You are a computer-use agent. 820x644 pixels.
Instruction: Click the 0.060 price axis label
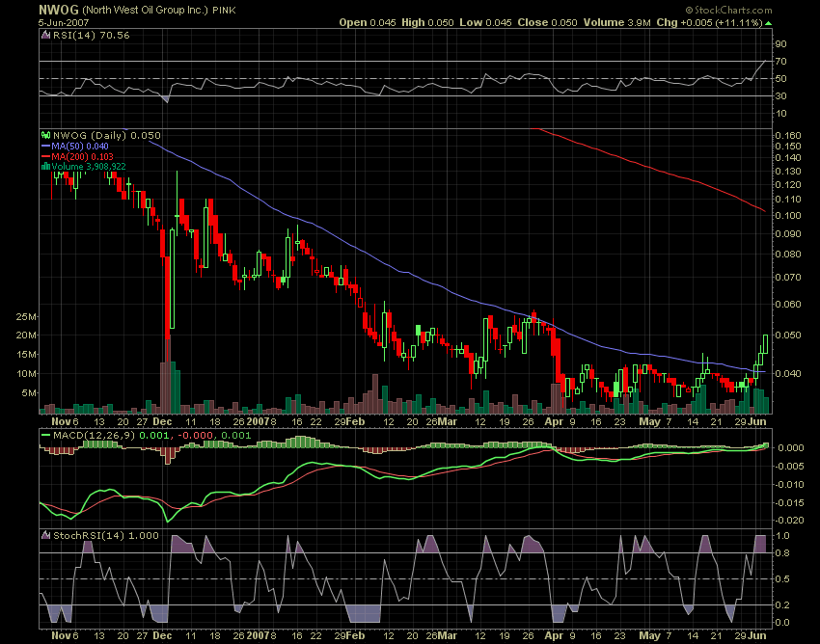coord(788,305)
